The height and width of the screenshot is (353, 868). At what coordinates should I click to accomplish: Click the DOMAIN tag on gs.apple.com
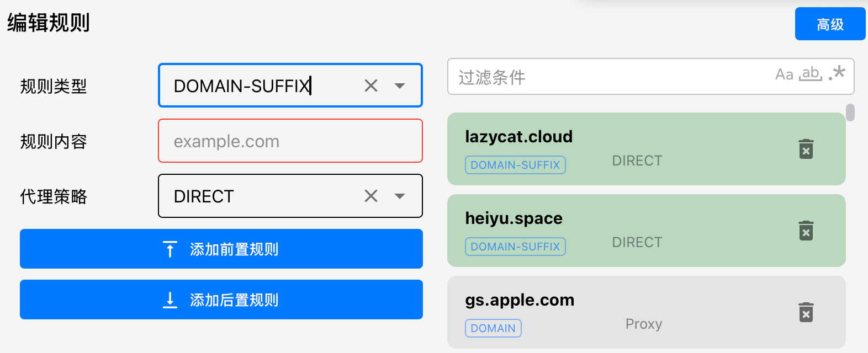point(493,328)
